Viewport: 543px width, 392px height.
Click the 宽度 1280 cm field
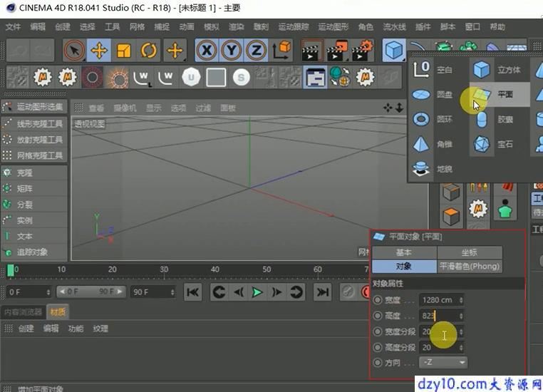click(x=441, y=300)
